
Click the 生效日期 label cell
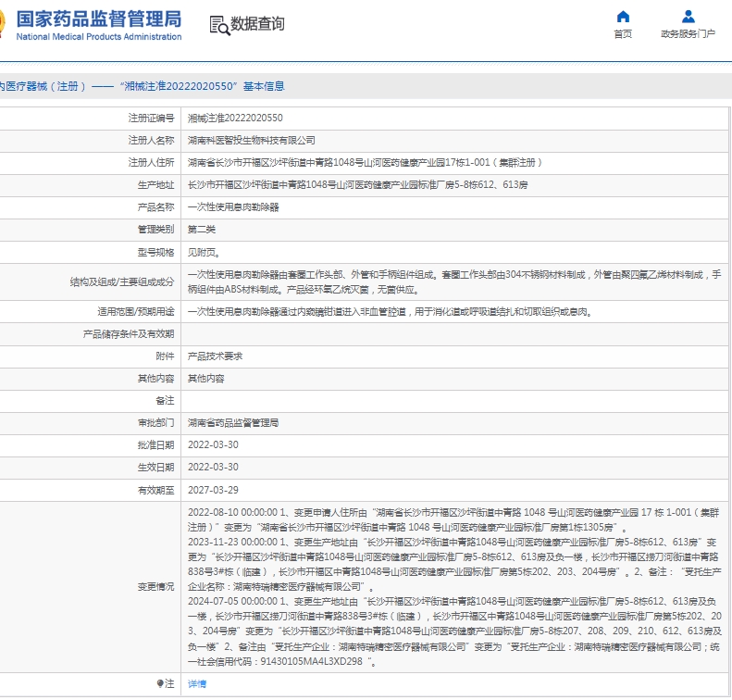point(155,468)
